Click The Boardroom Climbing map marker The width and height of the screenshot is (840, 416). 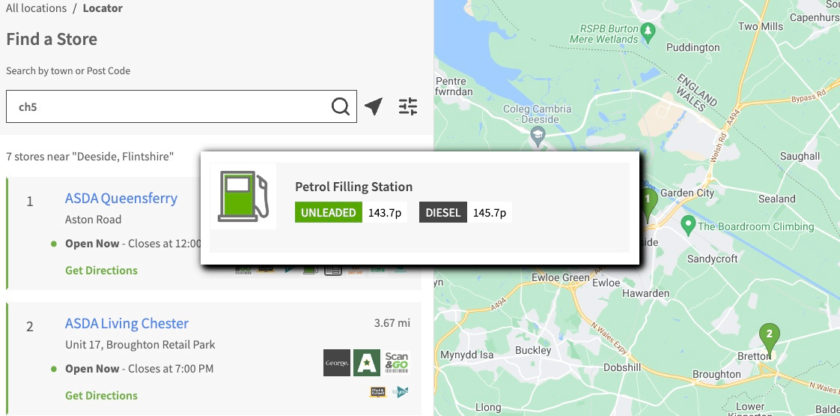click(x=688, y=225)
